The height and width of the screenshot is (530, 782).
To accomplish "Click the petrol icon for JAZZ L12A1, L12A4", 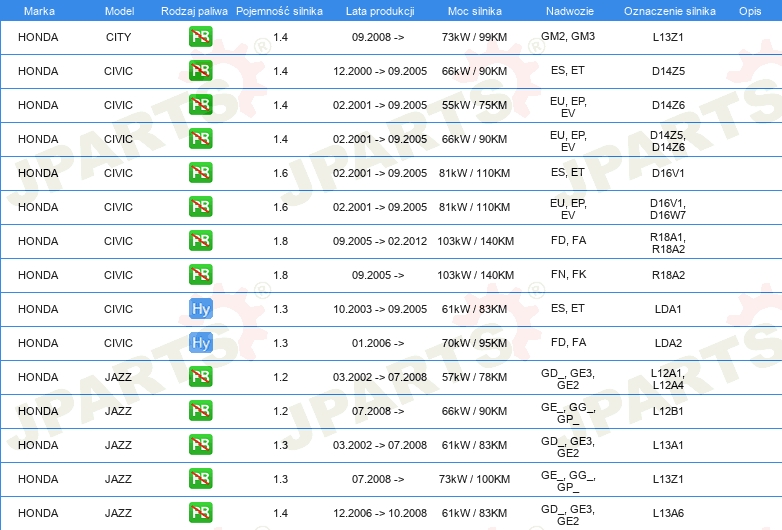I will pyautogui.click(x=200, y=376).
